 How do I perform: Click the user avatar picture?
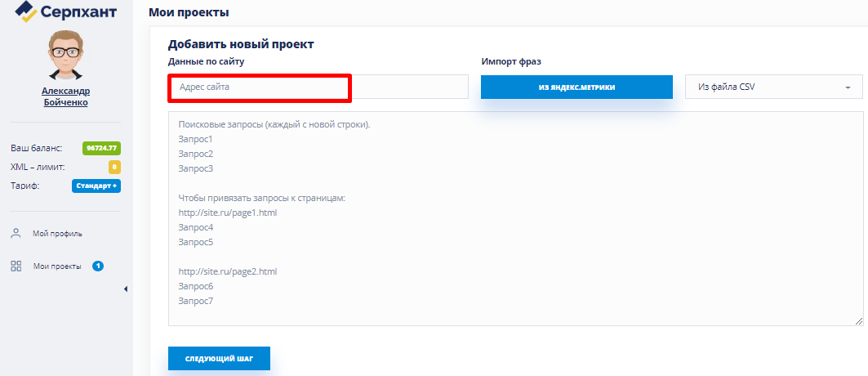pyautogui.click(x=65, y=56)
